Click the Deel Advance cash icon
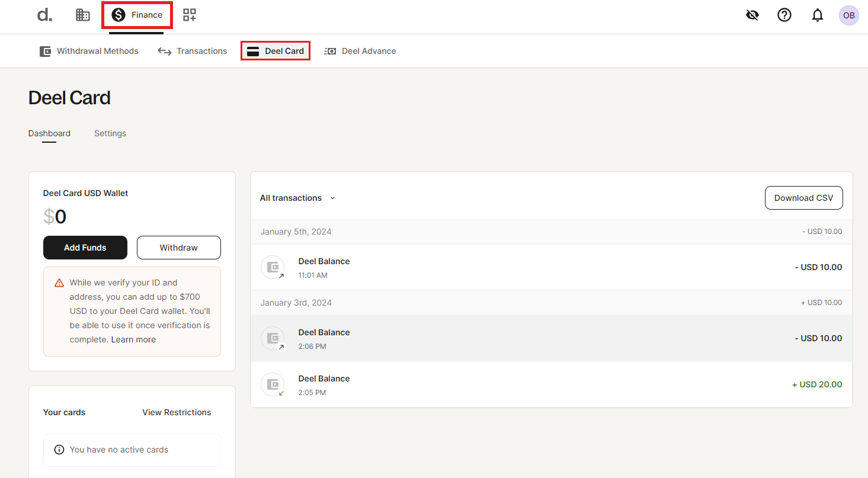The image size is (868, 478). tap(331, 52)
